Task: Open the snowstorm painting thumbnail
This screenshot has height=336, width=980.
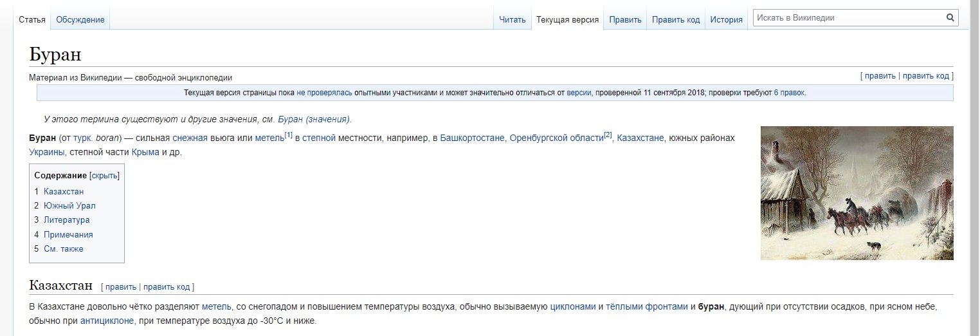Action: [x=857, y=193]
